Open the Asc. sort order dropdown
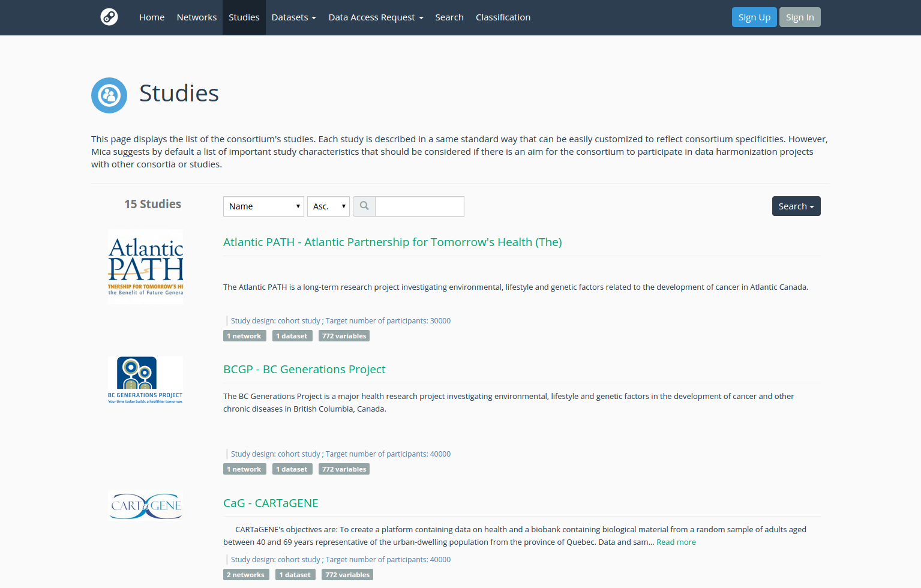The image size is (921, 588). pos(328,206)
